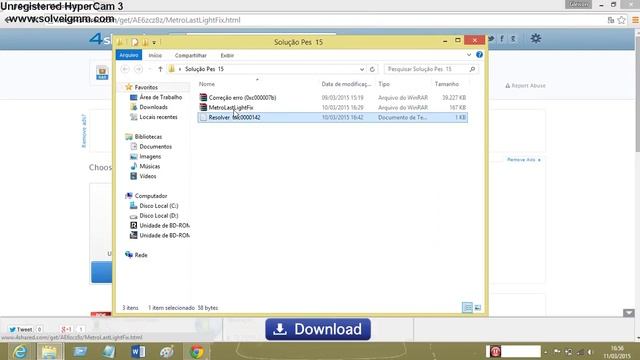Screen dimensions: 640x360
Task: Open the Chrome menu icon
Action: coord(635,20)
